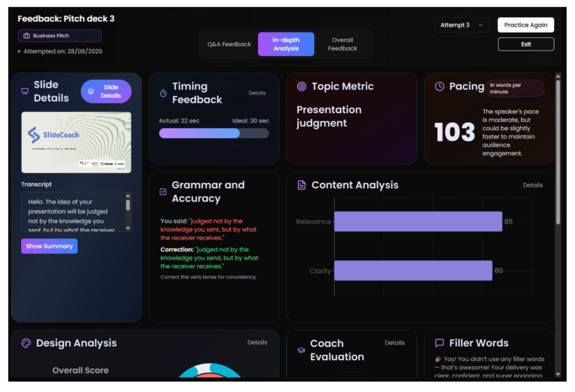The image size is (575, 392).
Task: Click the palette icon beside Design Analysis
Action: (26, 343)
